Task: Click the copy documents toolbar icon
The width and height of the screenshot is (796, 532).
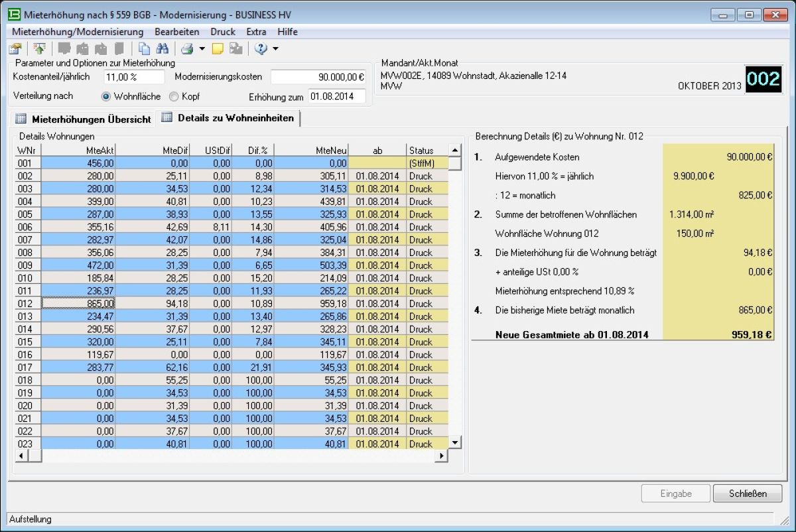Action: [144, 48]
